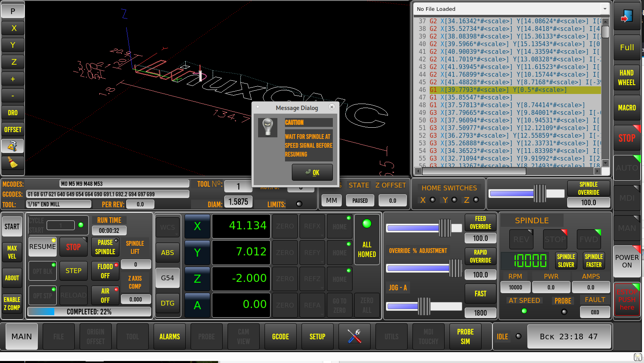The image size is (644, 363).
Task: Click the STOP button next to RESUME
Action: click(x=73, y=247)
